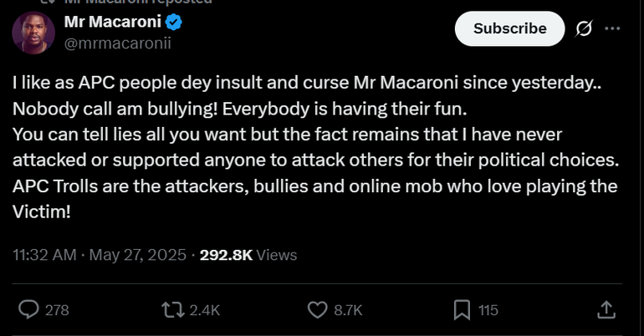Repost this tweet using the arrows icon
This screenshot has width=644, height=336.
[x=172, y=310]
